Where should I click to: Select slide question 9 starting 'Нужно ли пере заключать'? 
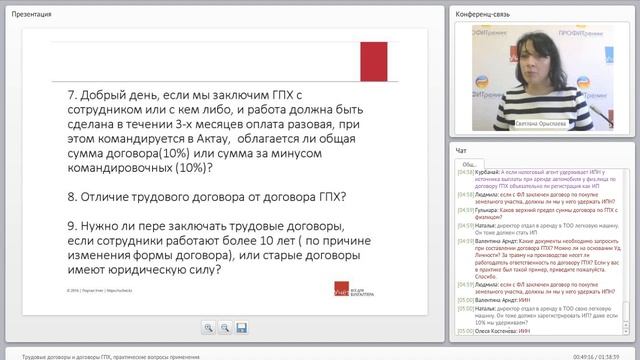219,248
